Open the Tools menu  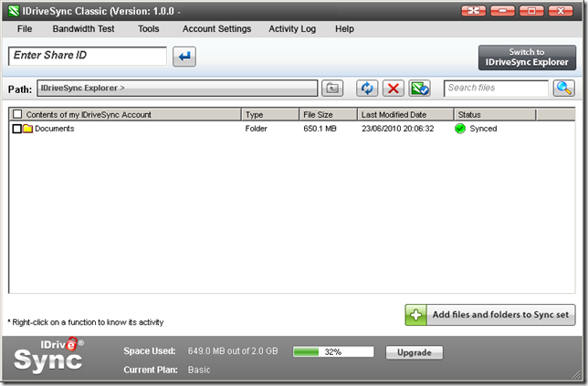click(149, 29)
